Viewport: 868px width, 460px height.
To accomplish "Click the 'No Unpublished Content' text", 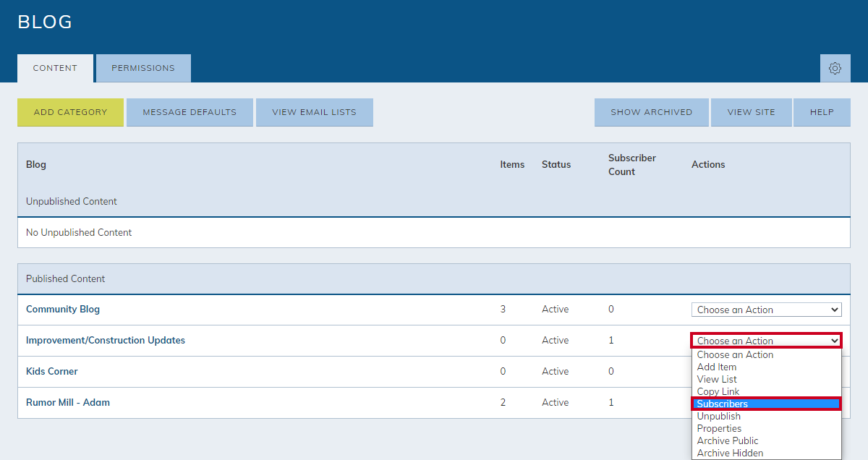I will [x=79, y=232].
